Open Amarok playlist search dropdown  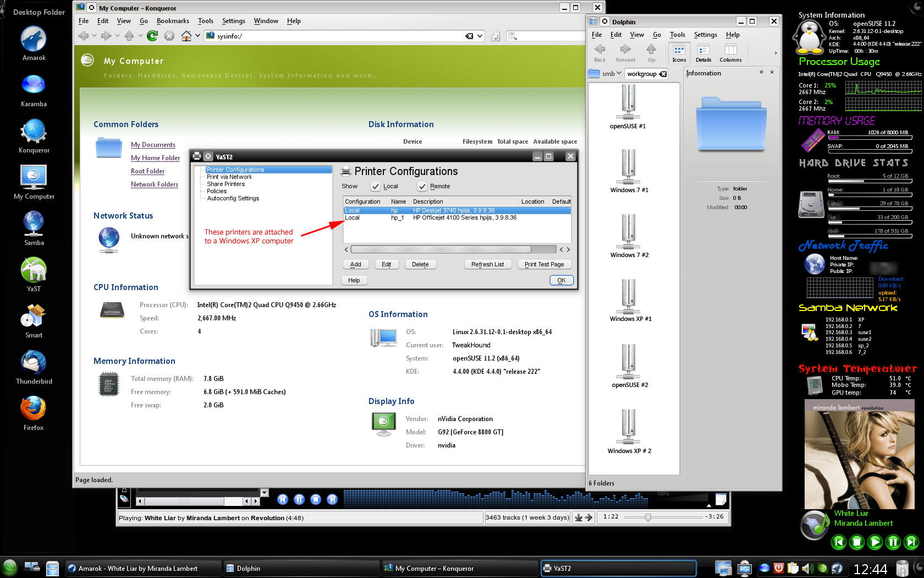(265, 493)
